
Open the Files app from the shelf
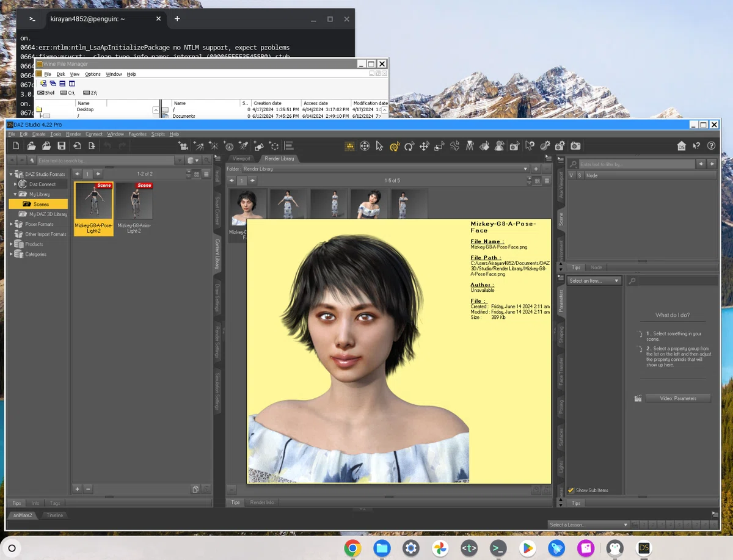tap(382, 548)
